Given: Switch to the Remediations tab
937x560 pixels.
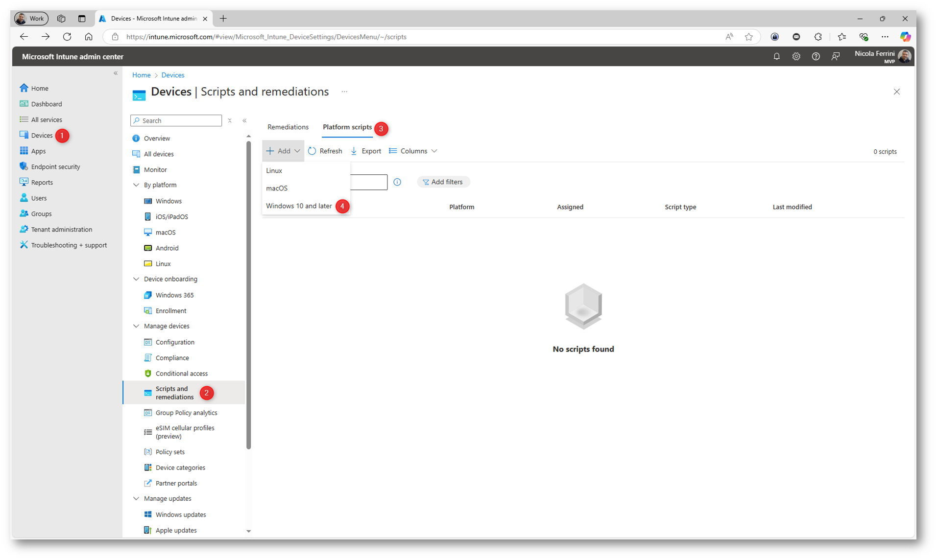Looking at the screenshot, I should point(288,127).
